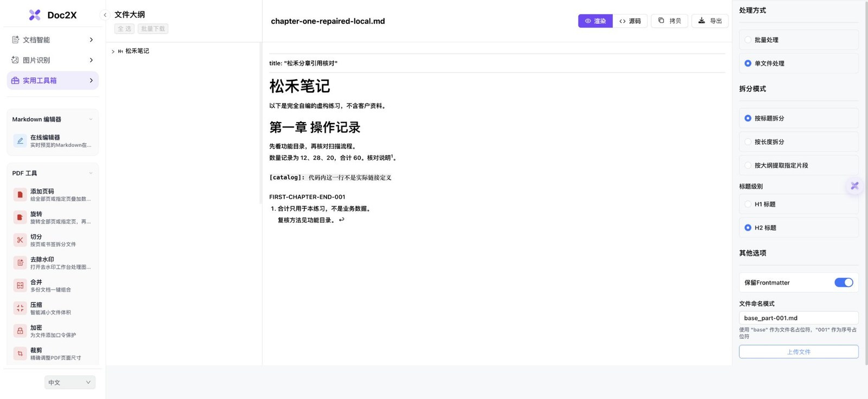Follow the footnote return arrow
Screen dimensions: 868x399
pos(341,220)
